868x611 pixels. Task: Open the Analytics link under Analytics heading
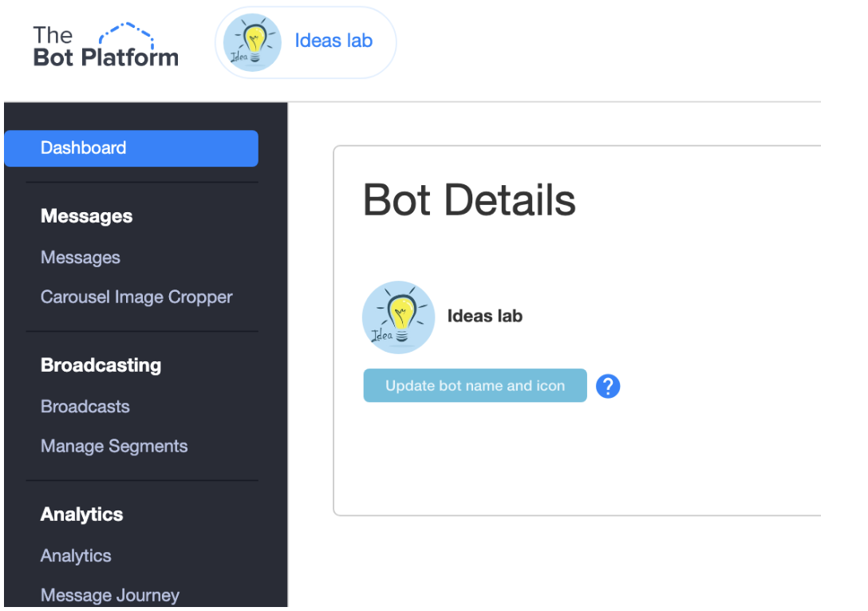point(76,556)
